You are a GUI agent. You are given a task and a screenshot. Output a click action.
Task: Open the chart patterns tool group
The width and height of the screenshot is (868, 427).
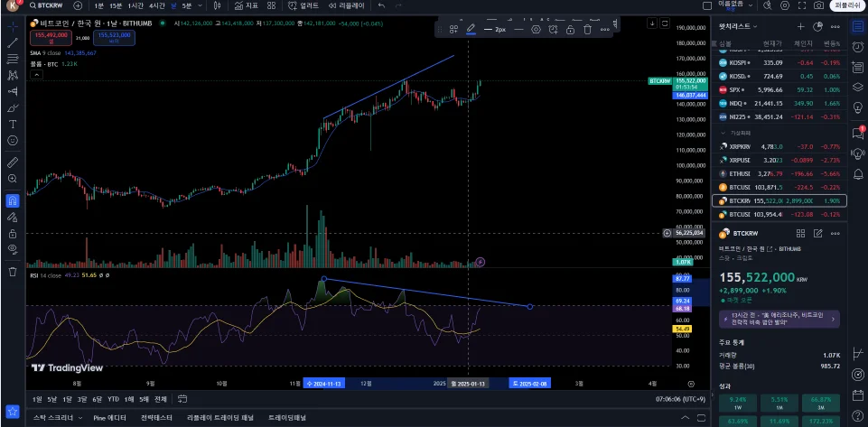click(13, 75)
